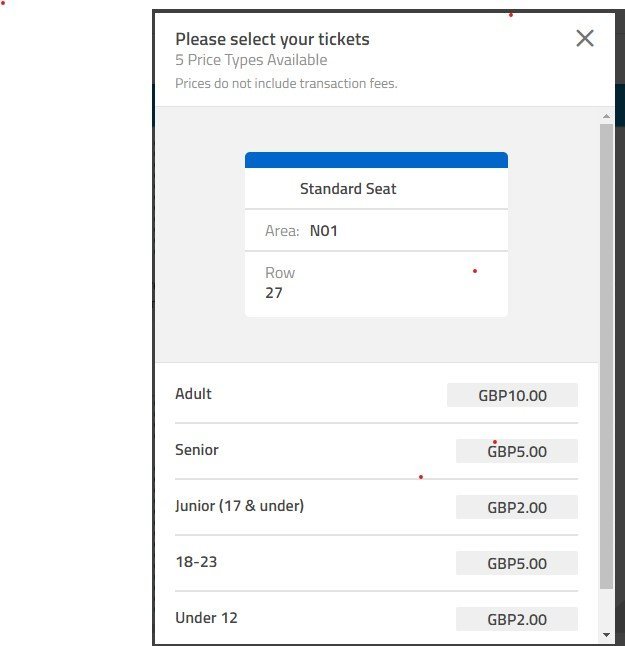Screen dimensions: 625x646
Task: Click the Under 12 ticket type label
Action: click(x=206, y=618)
